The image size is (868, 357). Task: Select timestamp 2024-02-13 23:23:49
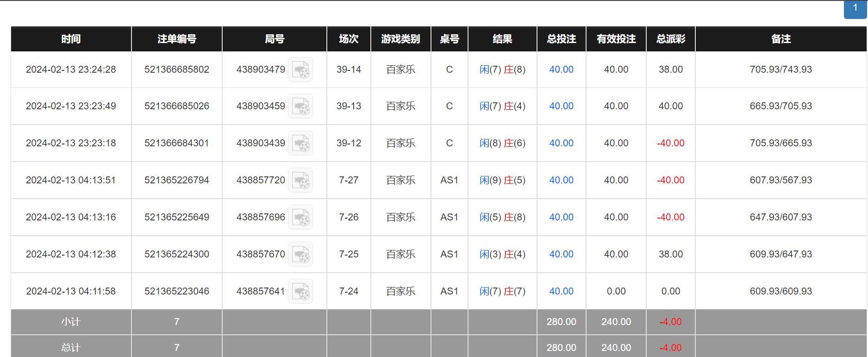pyautogui.click(x=71, y=106)
